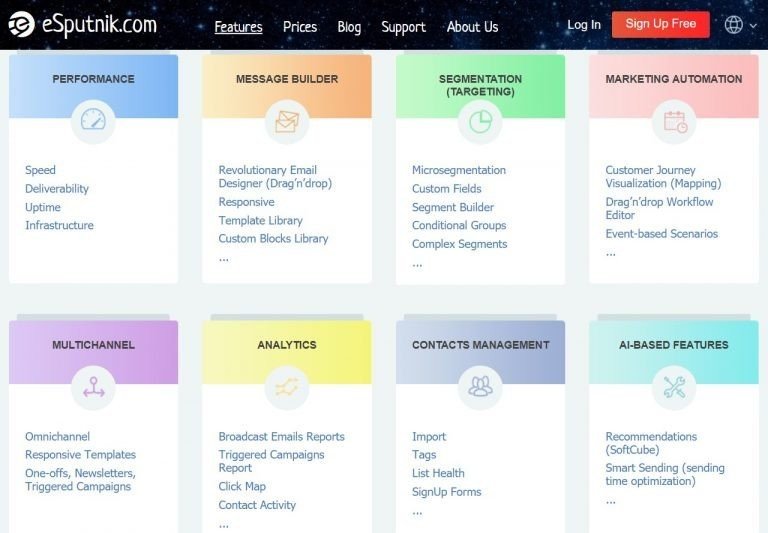Open the Custom Fields link
The width and height of the screenshot is (768, 533).
pyautogui.click(x=447, y=189)
